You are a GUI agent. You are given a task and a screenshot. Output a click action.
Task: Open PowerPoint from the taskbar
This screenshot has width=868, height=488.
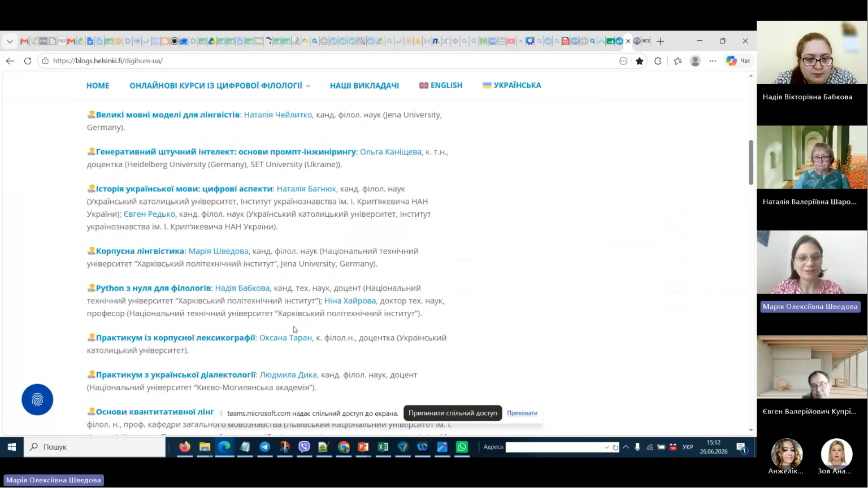(x=363, y=447)
